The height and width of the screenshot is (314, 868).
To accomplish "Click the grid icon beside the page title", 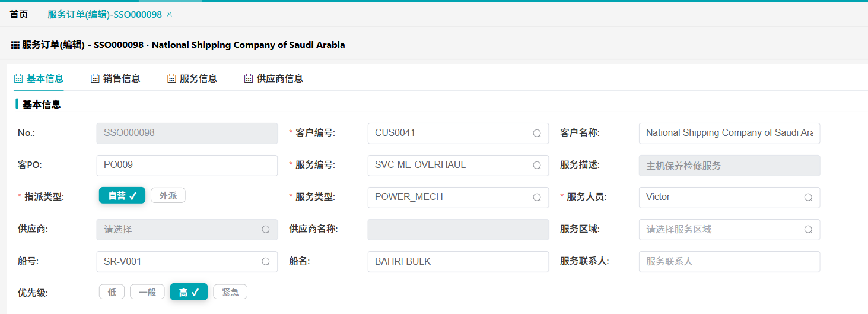I will (x=15, y=45).
